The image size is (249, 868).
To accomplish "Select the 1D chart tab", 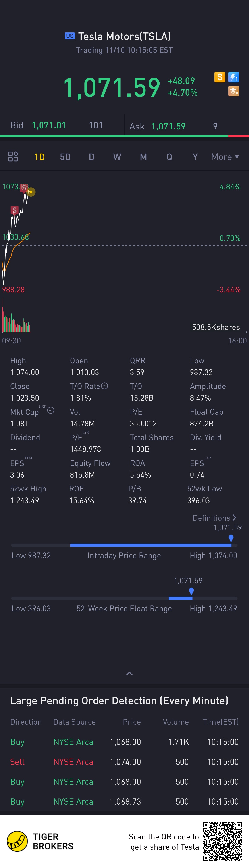I will 39,157.
